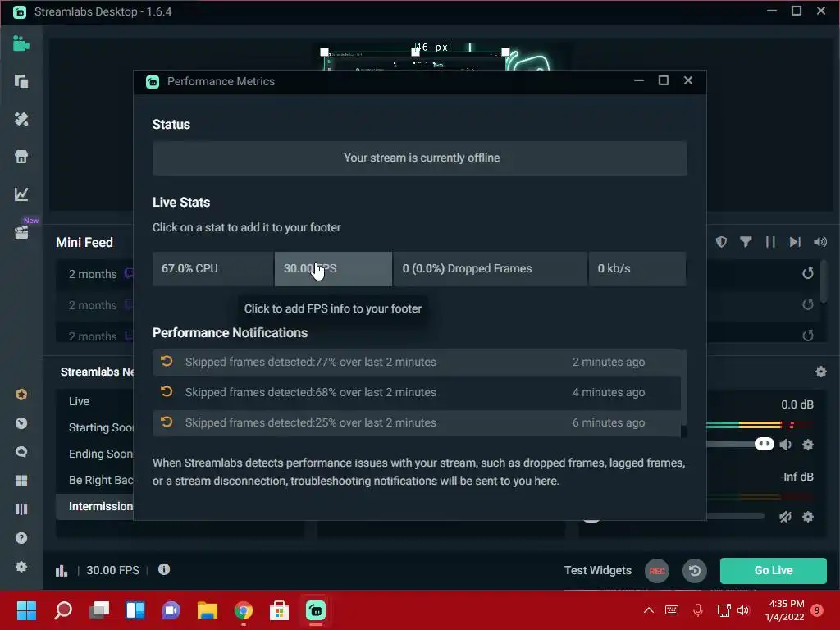Replay the third Mini Feed event
The width and height of the screenshot is (840, 630).
pos(808,336)
